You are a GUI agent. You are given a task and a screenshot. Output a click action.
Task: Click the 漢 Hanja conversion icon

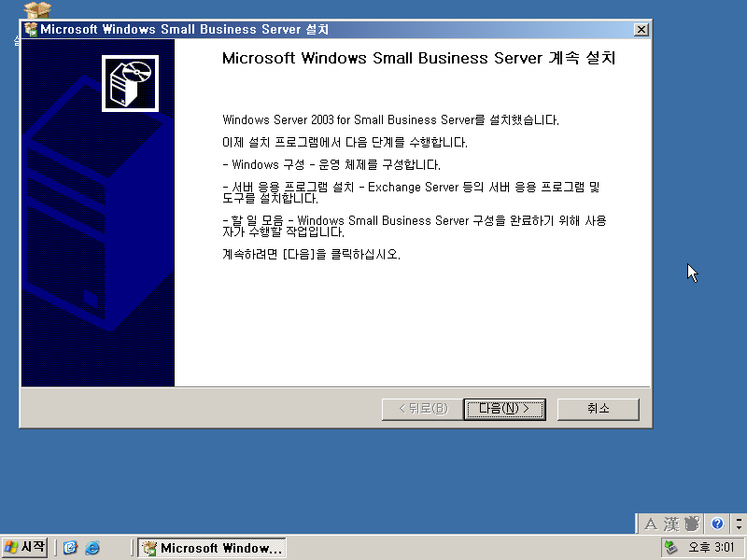(671, 525)
